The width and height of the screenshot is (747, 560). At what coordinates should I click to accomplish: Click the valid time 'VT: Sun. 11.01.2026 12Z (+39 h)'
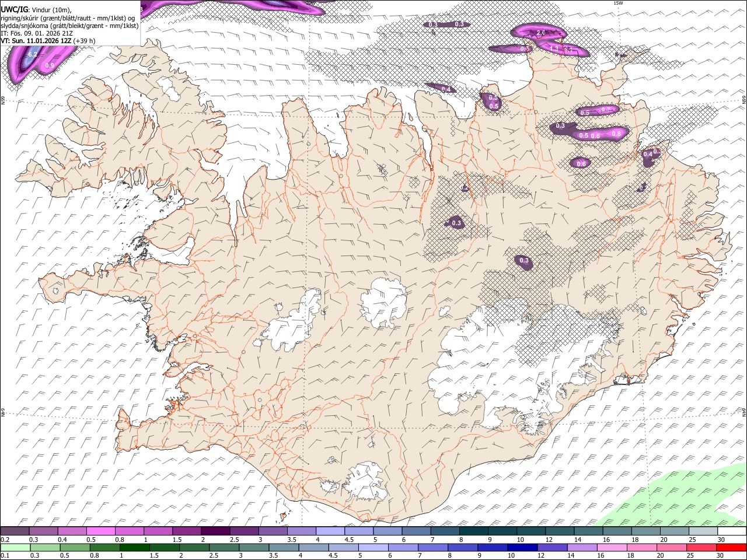coord(48,41)
